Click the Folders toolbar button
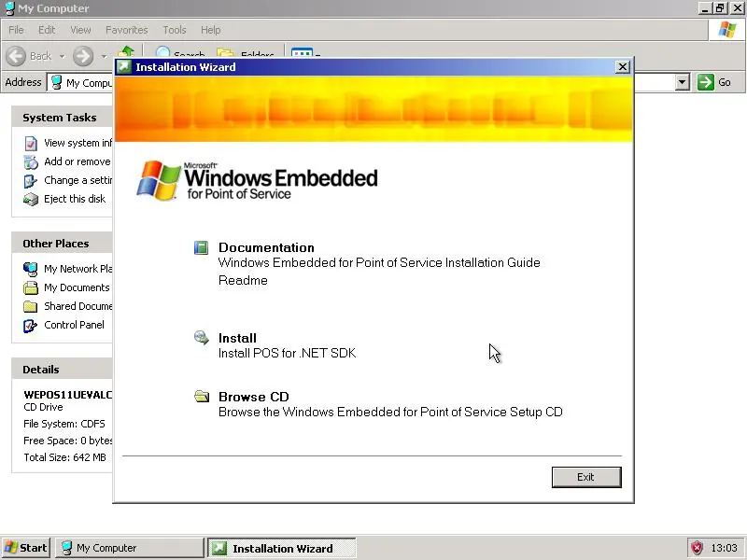Screen dimensions: 747x560 (x=246, y=52)
